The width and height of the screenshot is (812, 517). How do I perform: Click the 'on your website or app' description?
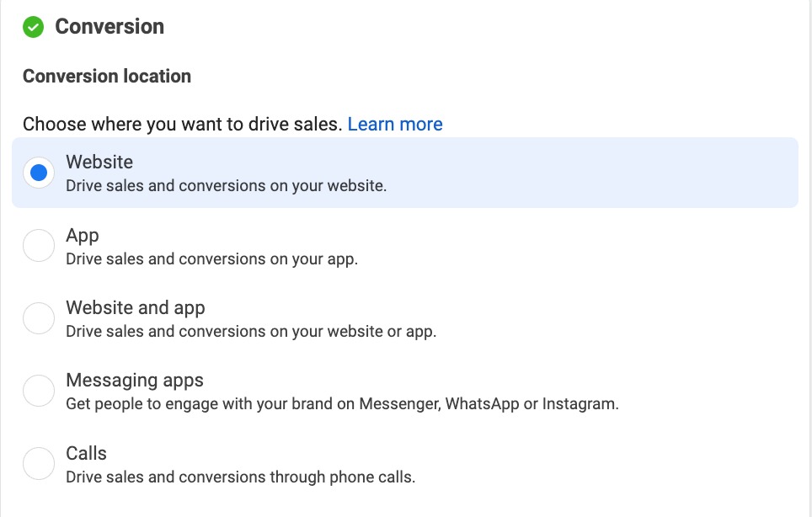pos(251,331)
